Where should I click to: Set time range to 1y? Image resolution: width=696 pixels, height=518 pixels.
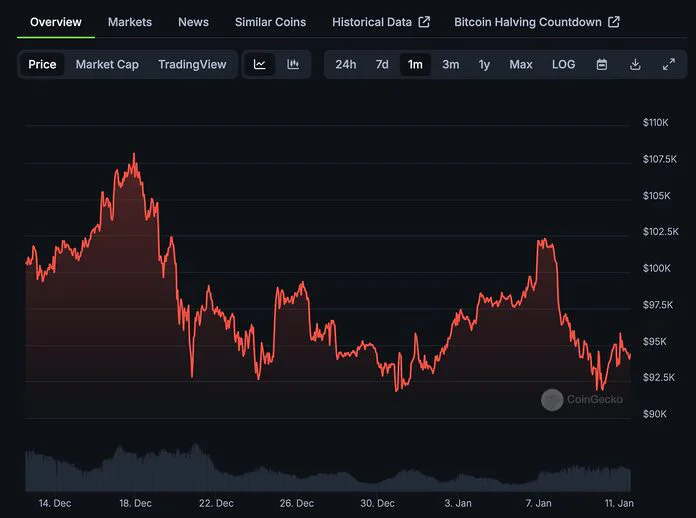[484, 65]
